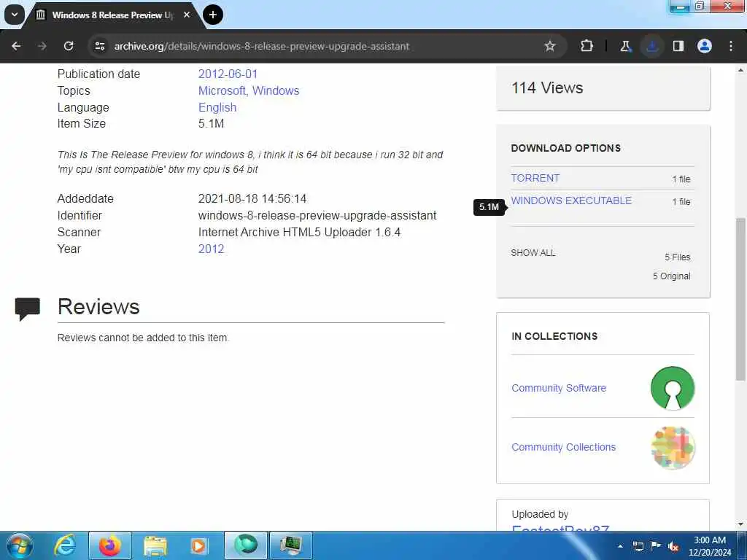
Task: Show browser downloads icon
Action: pyautogui.click(x=651, y=46)
